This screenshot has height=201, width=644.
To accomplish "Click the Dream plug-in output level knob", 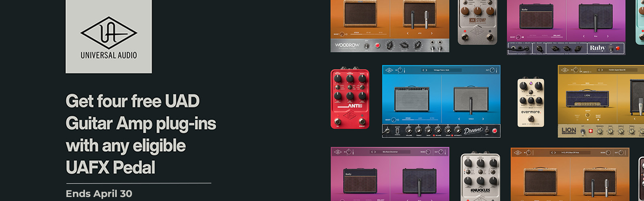I will [x=492, y=70].
